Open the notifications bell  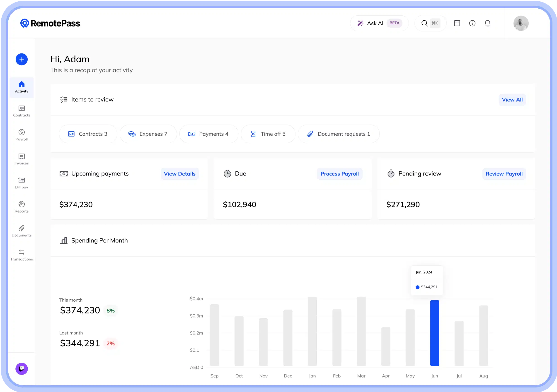pos(487,23)
